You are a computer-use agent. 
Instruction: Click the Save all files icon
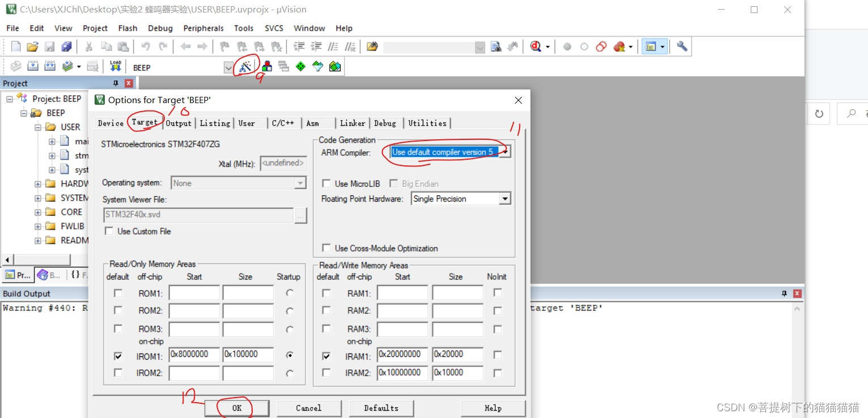click(67, 46)
